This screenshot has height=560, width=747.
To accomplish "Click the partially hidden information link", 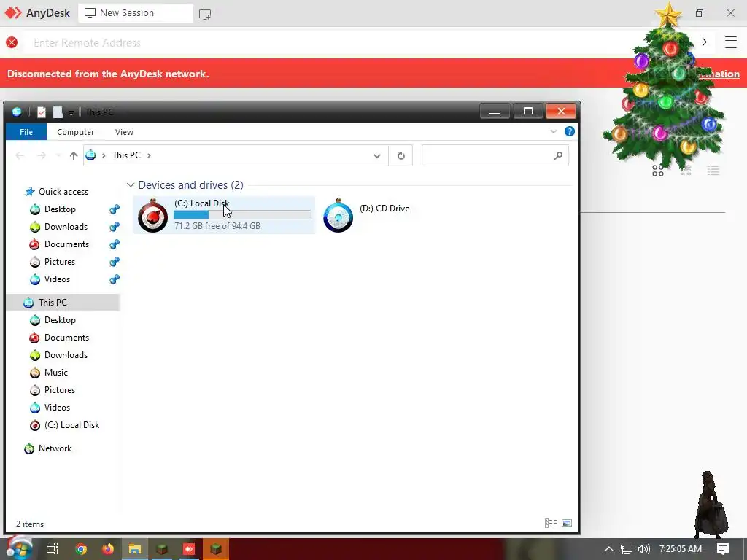I will pyautogui.click(x=719, y=74).
